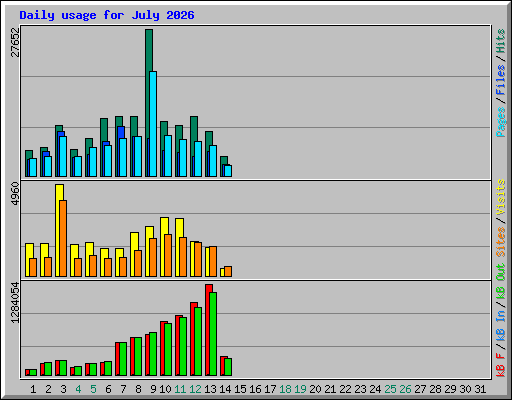Click day label 27 on x-axis

click(x=420, y=389)
